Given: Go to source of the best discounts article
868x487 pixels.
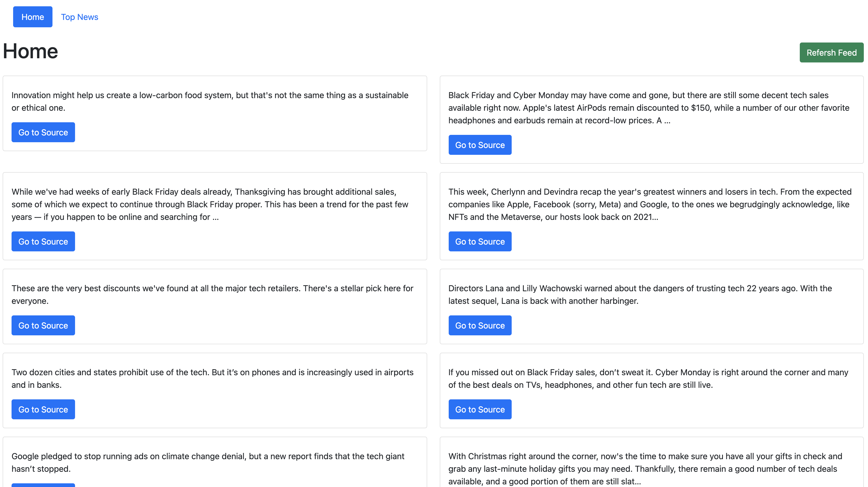Looking at the screenshot, I should click(43, 325).
